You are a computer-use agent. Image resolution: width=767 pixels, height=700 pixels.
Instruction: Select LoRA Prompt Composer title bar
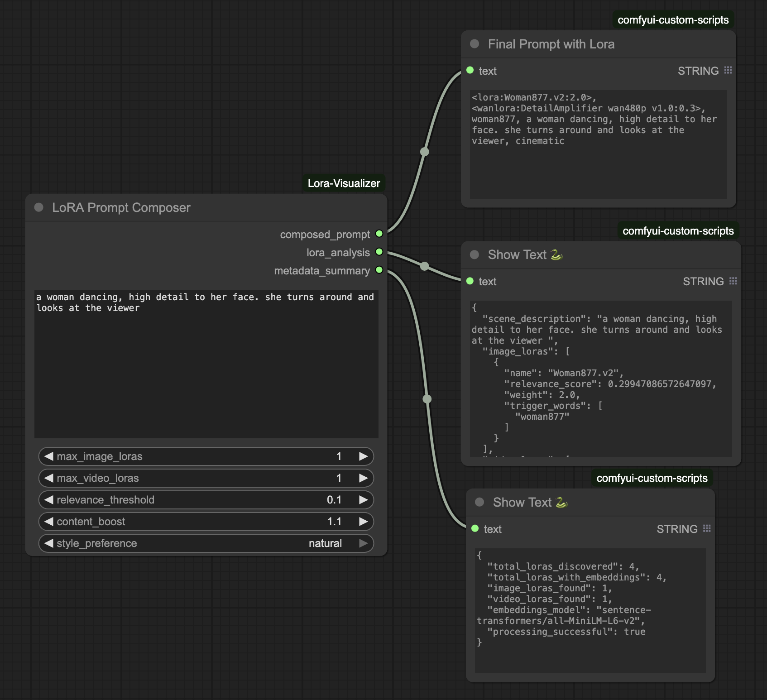(x=206, y=208)
